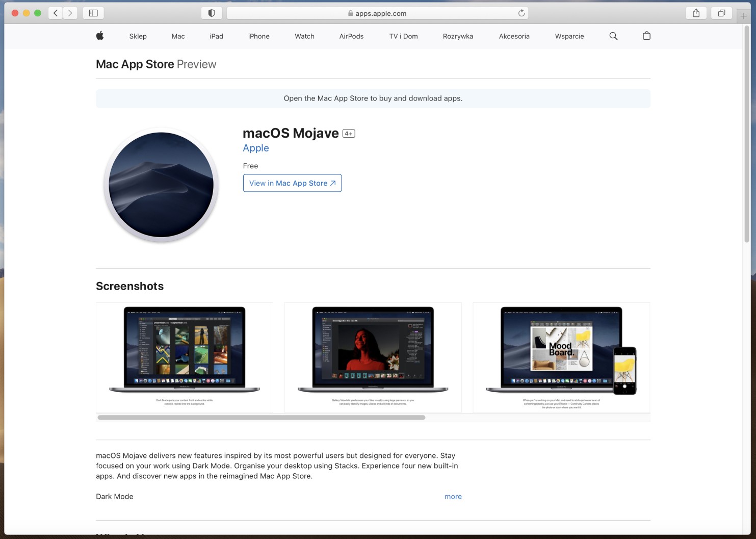The width and height of the screenshot is (756, 539).
Task: Add a new tab with the plus button
Action: click(x=744, y=16)
